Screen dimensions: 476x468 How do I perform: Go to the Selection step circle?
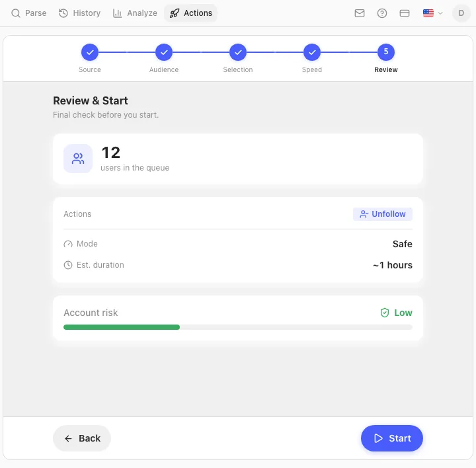point(238,52)
